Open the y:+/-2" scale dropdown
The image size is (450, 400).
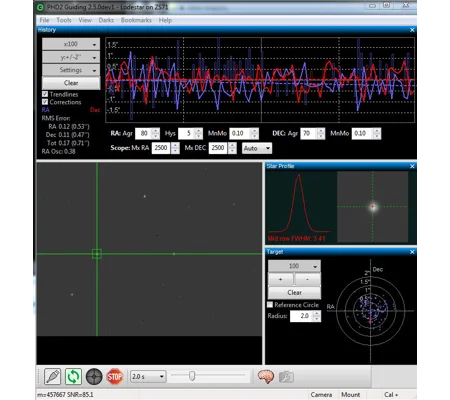tap(71, 57)
